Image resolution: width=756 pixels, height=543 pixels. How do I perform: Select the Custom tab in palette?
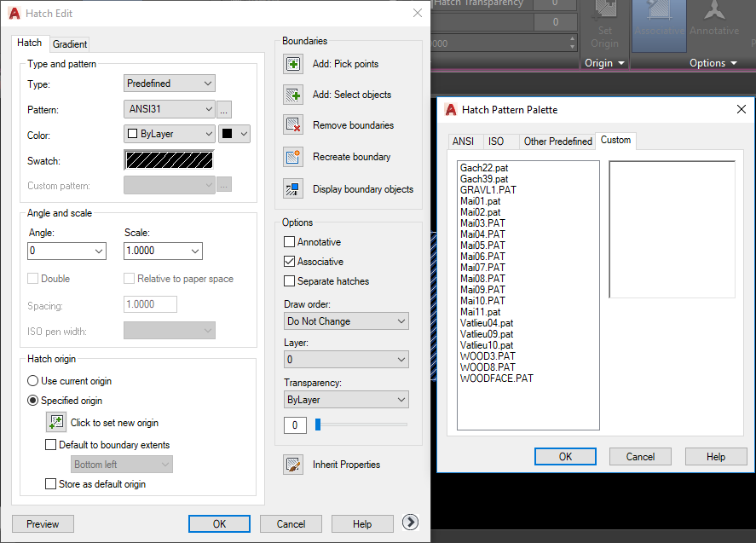(x=615, y=141)
